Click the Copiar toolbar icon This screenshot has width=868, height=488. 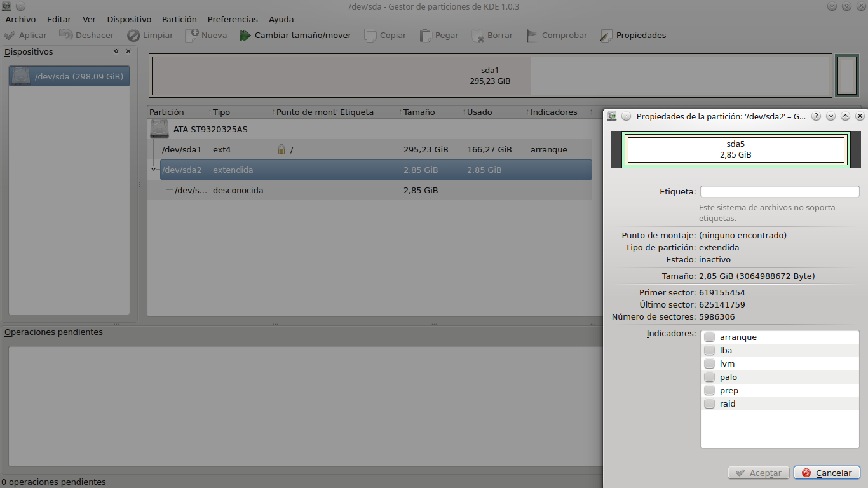[x=370, y=36]
